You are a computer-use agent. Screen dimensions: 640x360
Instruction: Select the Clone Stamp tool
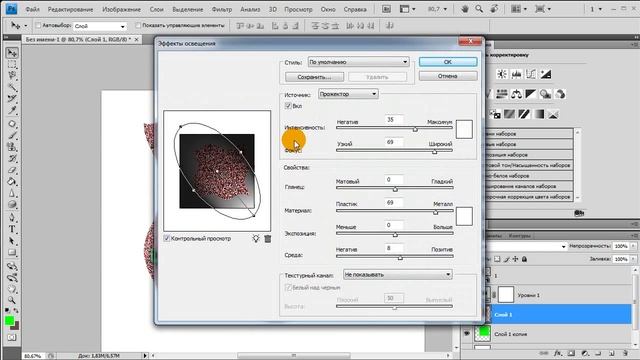[x=12, y=147]
